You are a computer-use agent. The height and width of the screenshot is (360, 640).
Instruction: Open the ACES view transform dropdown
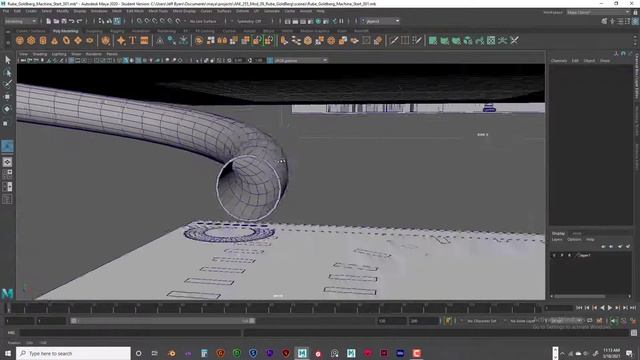click(301, 60)
